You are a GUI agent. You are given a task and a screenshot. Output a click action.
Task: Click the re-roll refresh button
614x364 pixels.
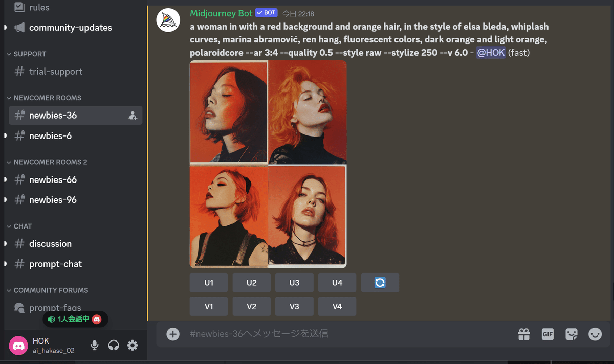380,283
